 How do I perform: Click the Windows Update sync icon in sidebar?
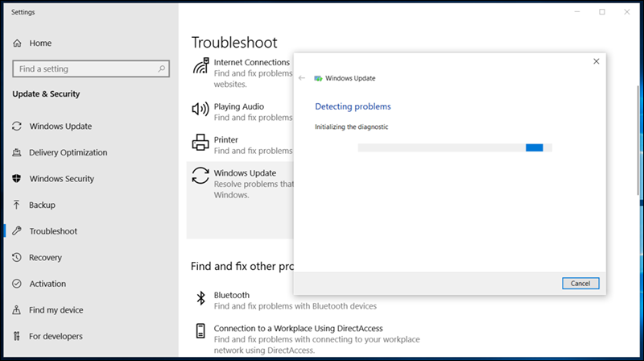17,127
